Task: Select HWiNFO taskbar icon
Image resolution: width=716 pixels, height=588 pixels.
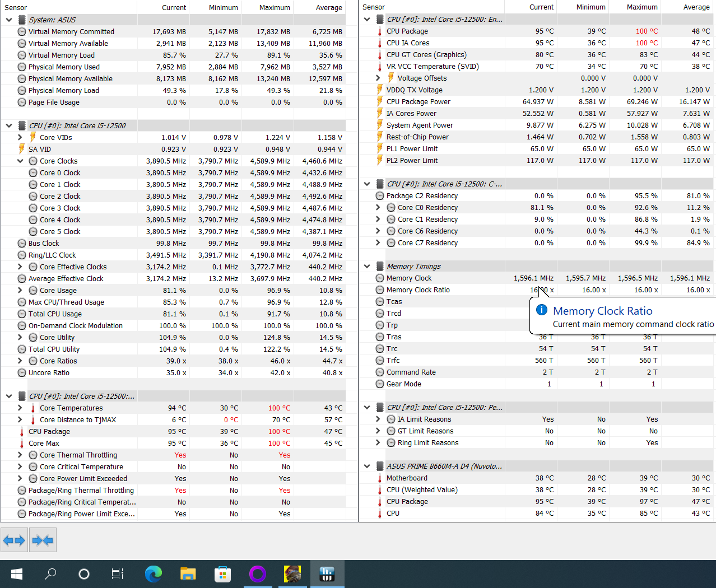Action: [x=327, y=574]
